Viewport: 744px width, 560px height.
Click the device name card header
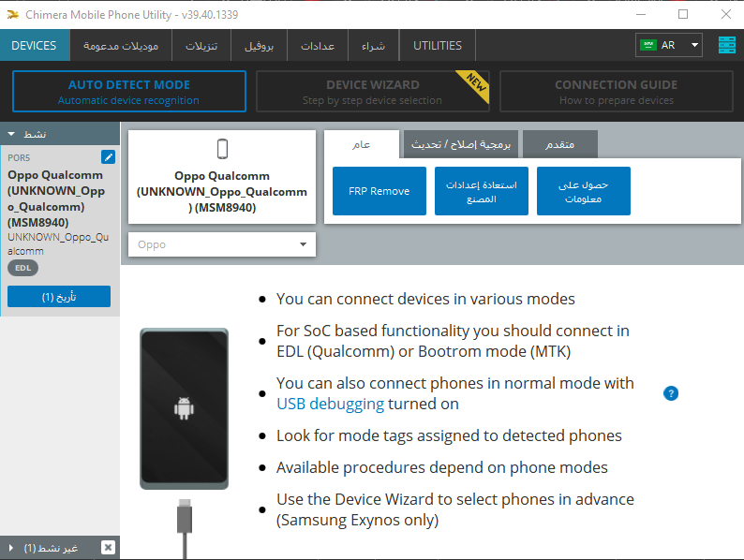coord(222,177)
